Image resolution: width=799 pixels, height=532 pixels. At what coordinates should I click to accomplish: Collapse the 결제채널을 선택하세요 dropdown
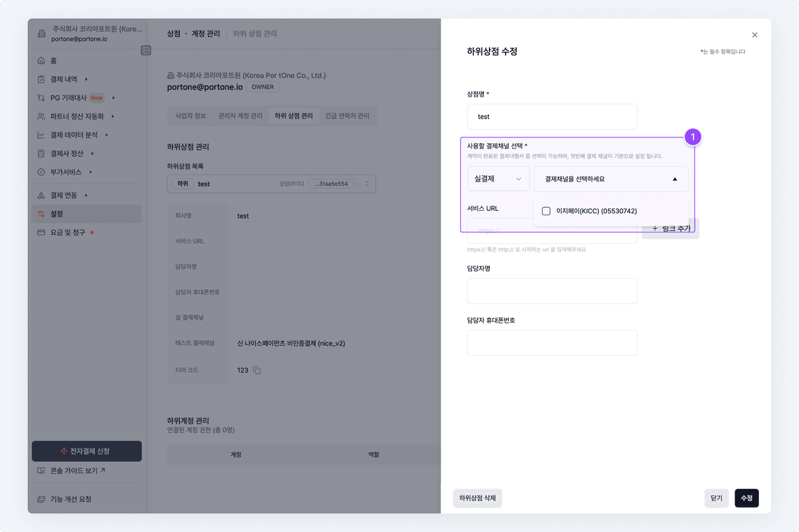coord(674,179)
